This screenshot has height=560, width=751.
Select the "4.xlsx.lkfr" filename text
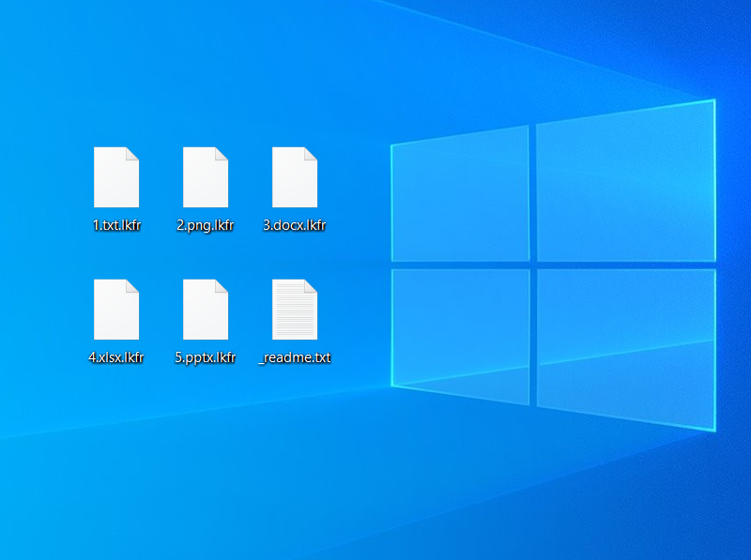pos(116,357)
